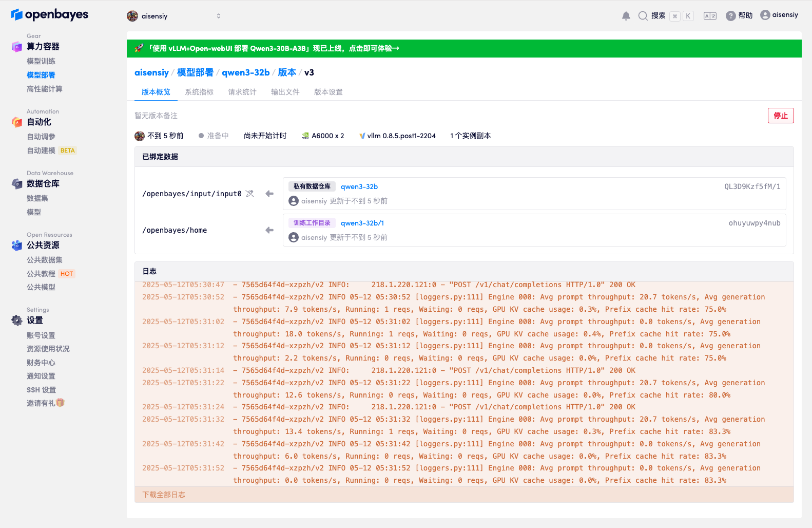This screenshot has height=528, width=812.
Task: Click unbind icon next to /openbayes/input/input0
Action: click(x=250, y=194)
